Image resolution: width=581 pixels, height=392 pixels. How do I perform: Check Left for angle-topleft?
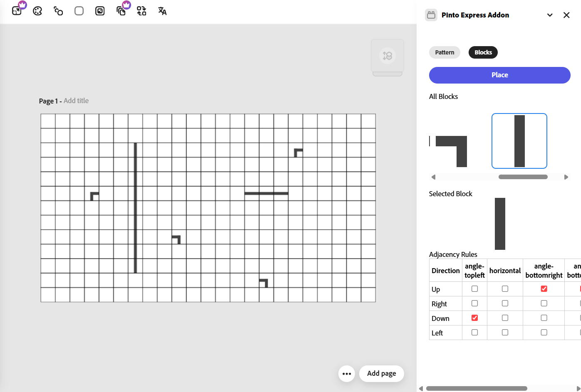pos(474,332)
